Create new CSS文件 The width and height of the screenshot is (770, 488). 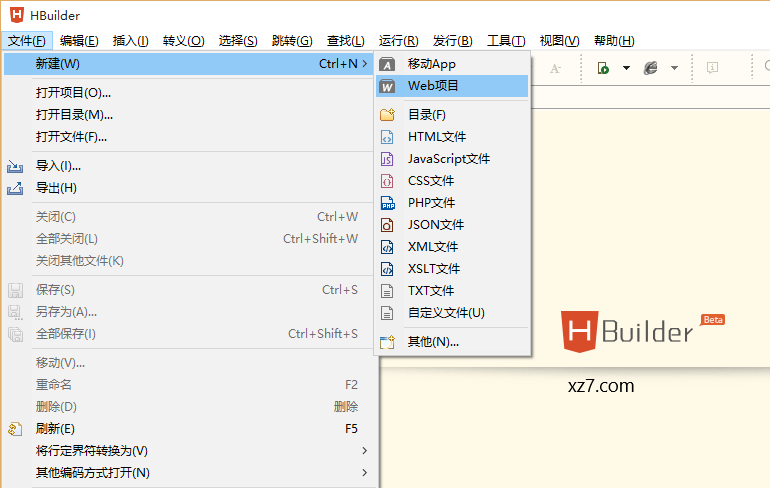[x=452, y=181]
